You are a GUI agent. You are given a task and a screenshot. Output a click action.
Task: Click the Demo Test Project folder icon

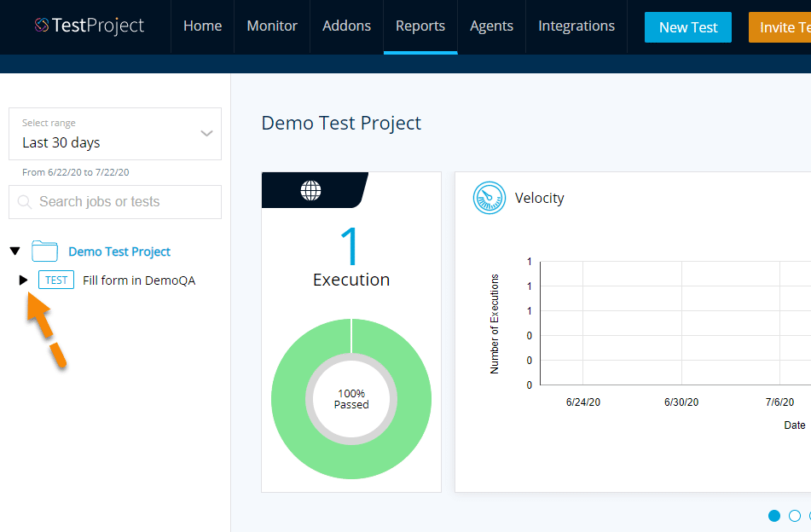click(44, 252)
